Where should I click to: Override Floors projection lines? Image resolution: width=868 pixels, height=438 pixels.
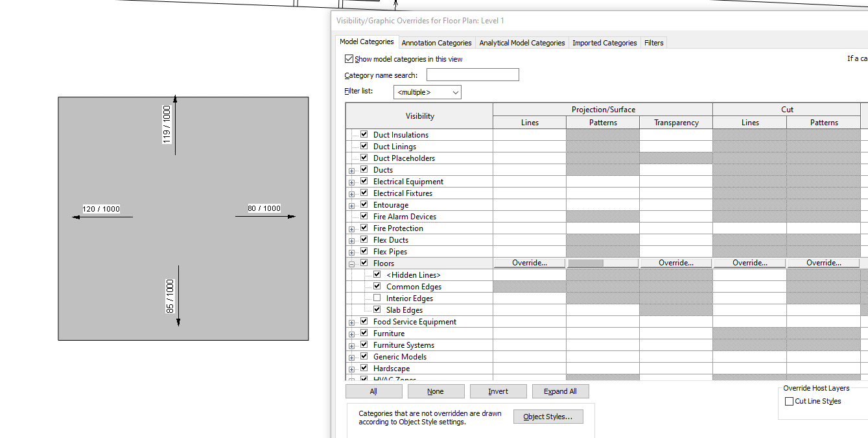(x=530, y=263)
